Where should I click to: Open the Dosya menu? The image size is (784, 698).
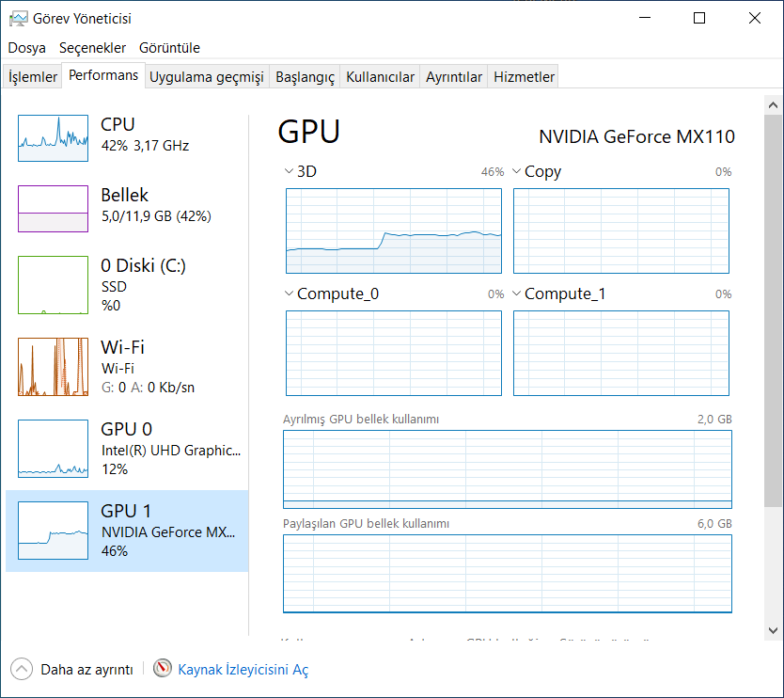point(27,47)
